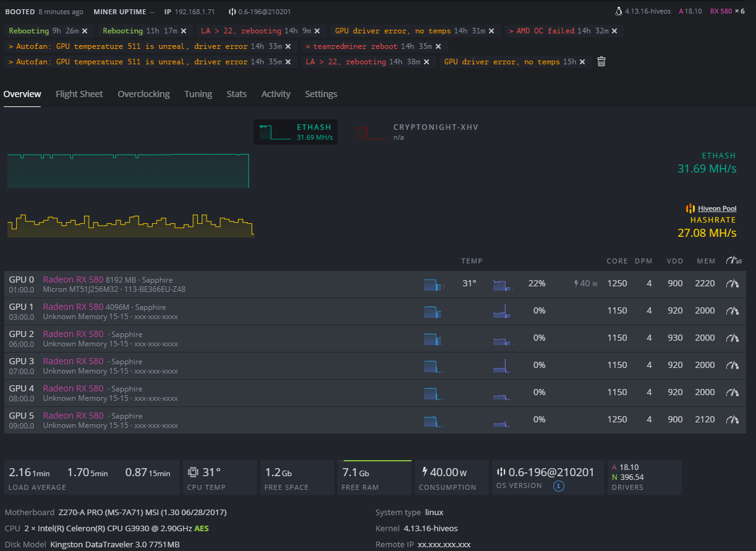
Task: Click the CPU chip icon beside CPU temp
Action: tap(193, 472)
